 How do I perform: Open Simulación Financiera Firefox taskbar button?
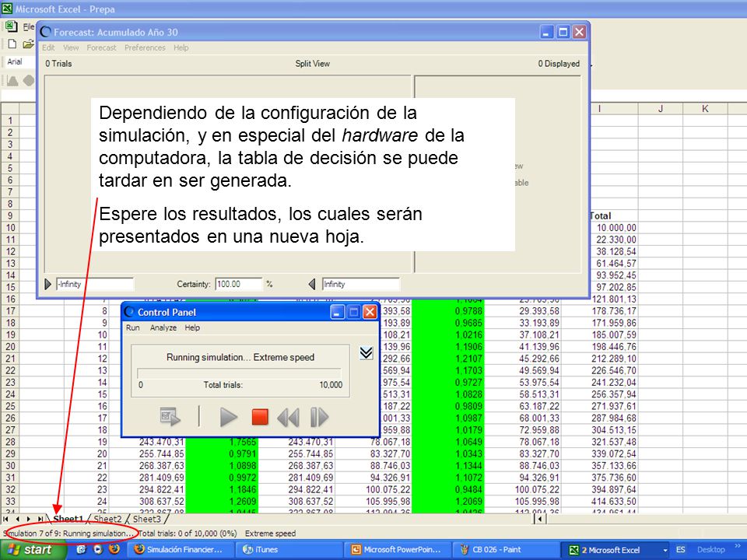[x=181, y=550]
